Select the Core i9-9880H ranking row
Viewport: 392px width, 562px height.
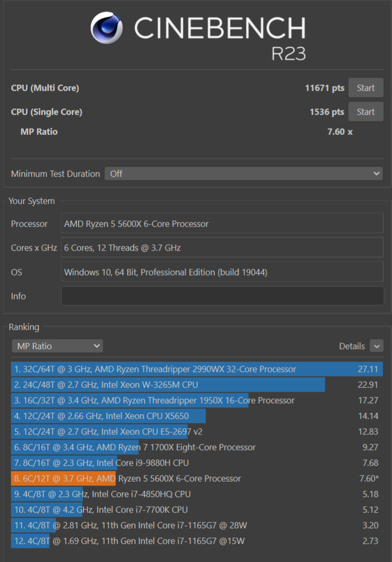point(197,463)
